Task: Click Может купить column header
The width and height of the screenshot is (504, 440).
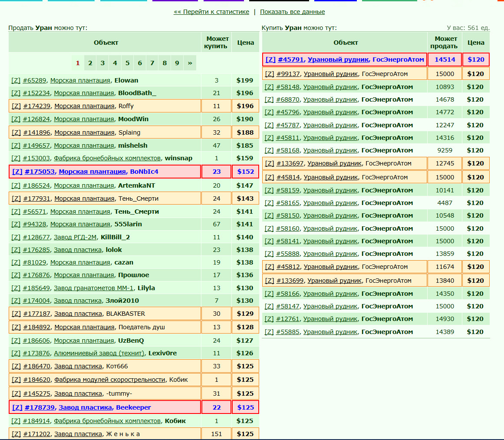Action: (x=216, y=43)
